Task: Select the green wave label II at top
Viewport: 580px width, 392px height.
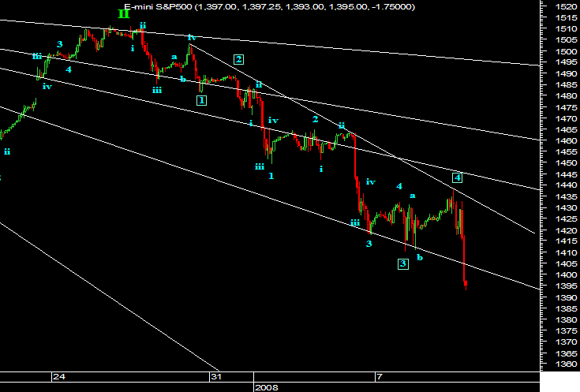Action: [124, 14]
